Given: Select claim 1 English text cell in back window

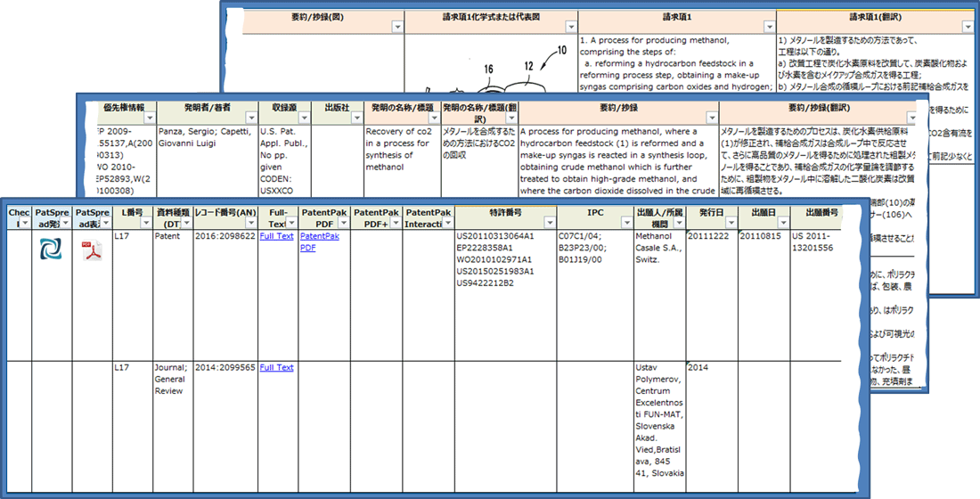Looking at the screenshot, I should (677, 62).
